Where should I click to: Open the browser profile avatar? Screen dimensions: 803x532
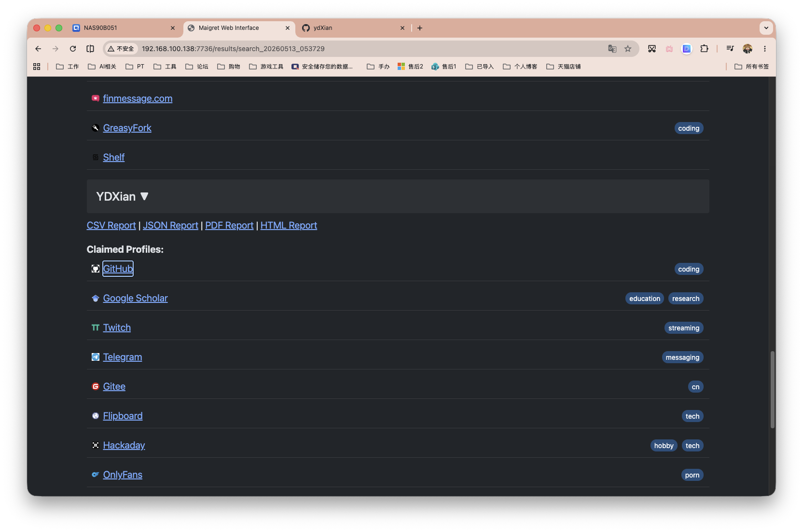(748, 49)
